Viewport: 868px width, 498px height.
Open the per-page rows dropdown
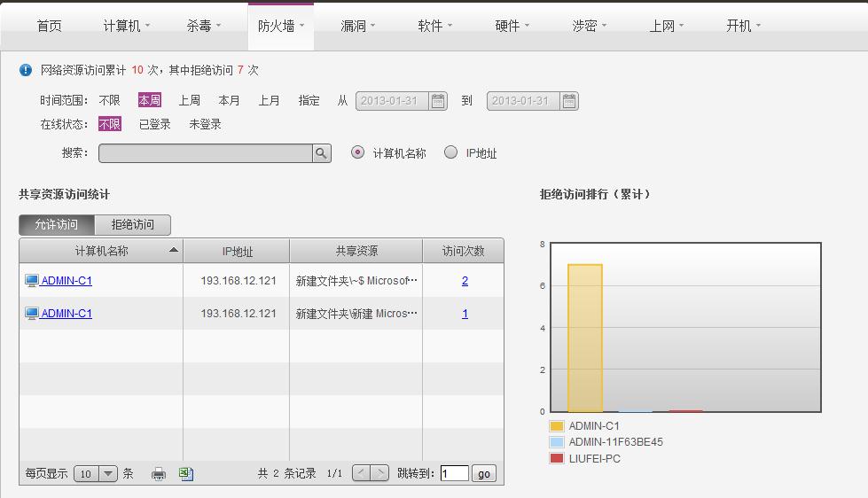pos(96,474)
